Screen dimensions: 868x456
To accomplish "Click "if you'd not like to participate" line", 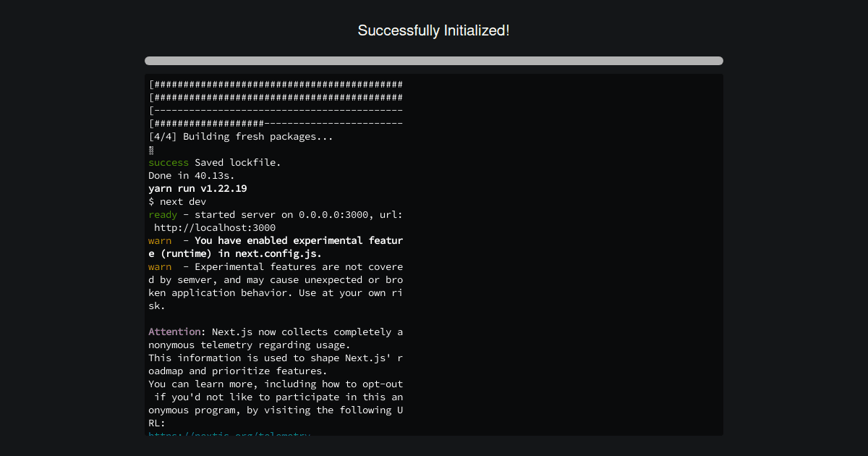I will click(x=278, y=397).
